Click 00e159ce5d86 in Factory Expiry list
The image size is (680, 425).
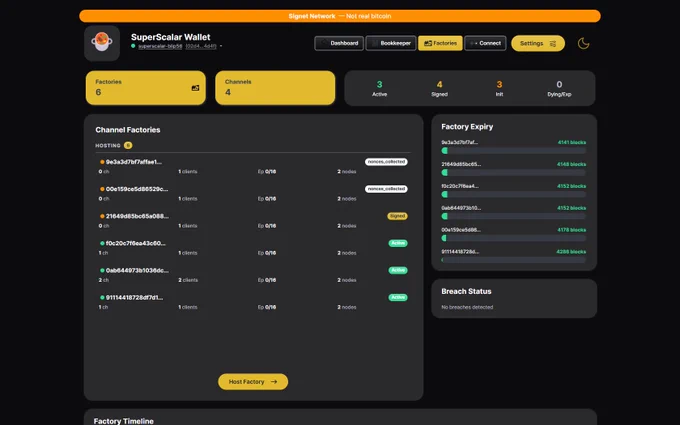tap(461, 230)
